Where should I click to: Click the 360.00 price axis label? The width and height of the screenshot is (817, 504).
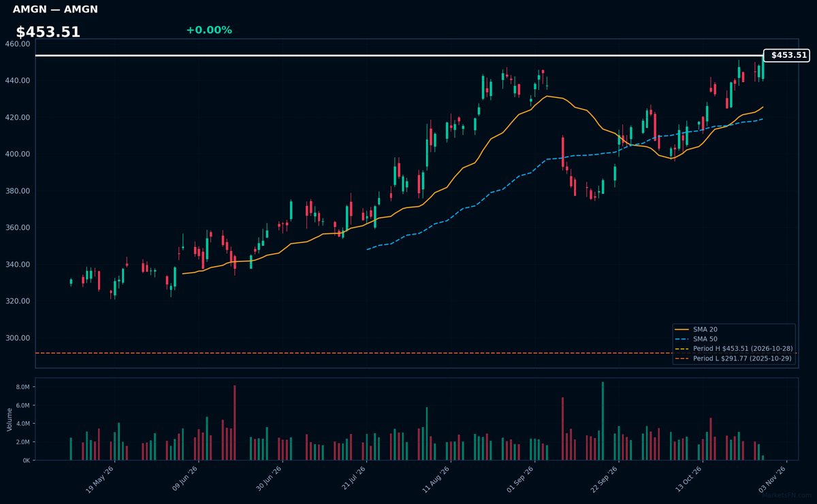pos(17,228)
